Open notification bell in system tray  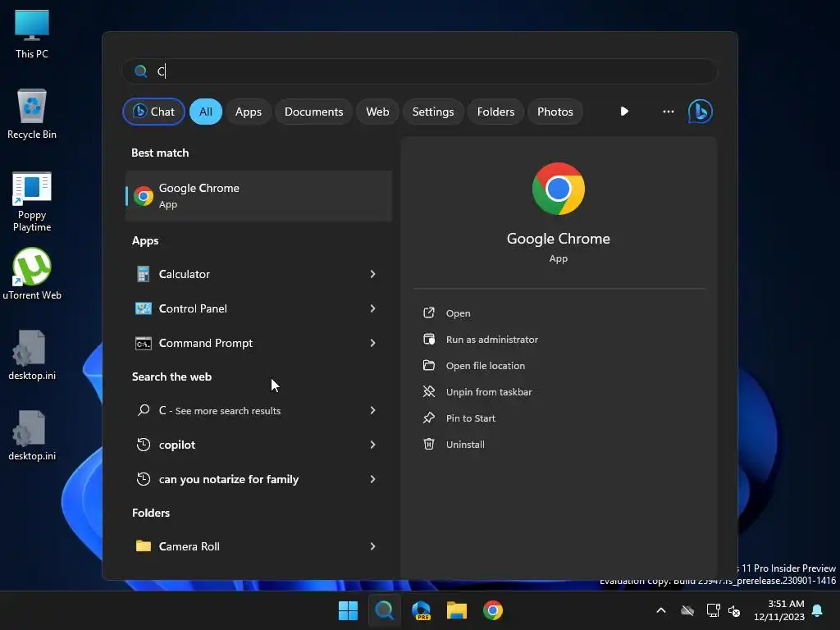[x=818, y=610]
